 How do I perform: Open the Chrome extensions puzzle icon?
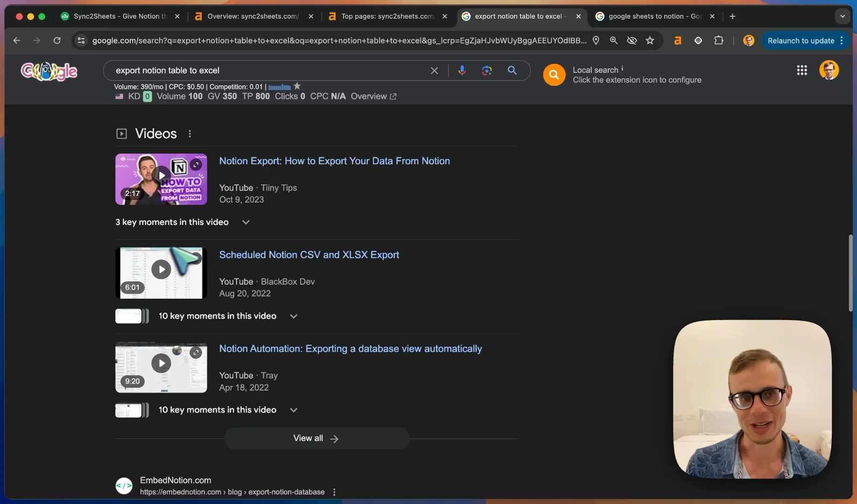719,41
